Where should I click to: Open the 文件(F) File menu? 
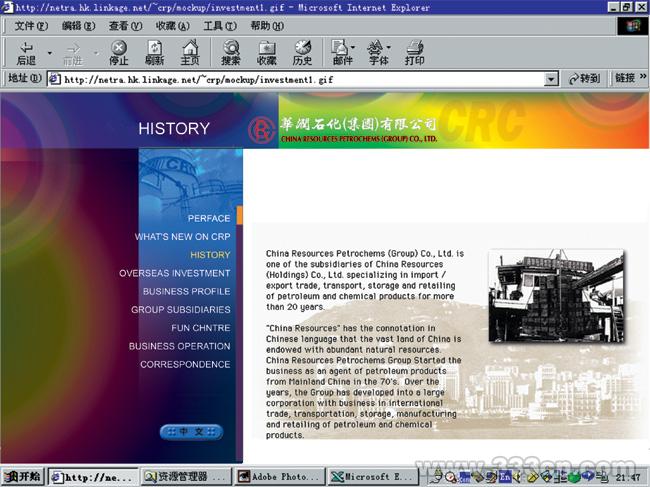(32, 25)
